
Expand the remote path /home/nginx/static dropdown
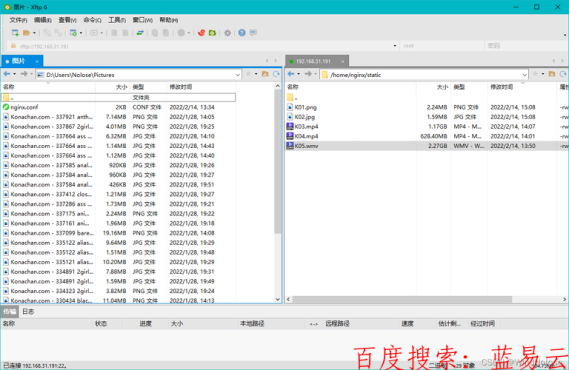[x=524, y=75]
